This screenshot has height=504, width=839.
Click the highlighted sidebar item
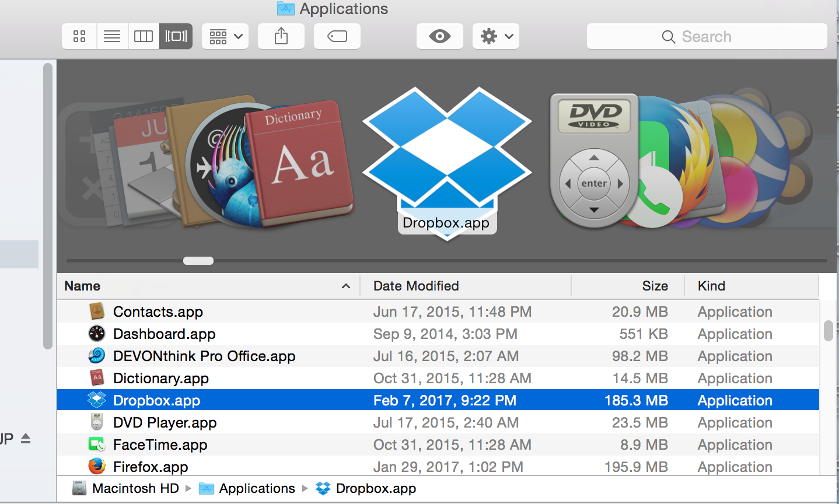click(x=19, y=254)
